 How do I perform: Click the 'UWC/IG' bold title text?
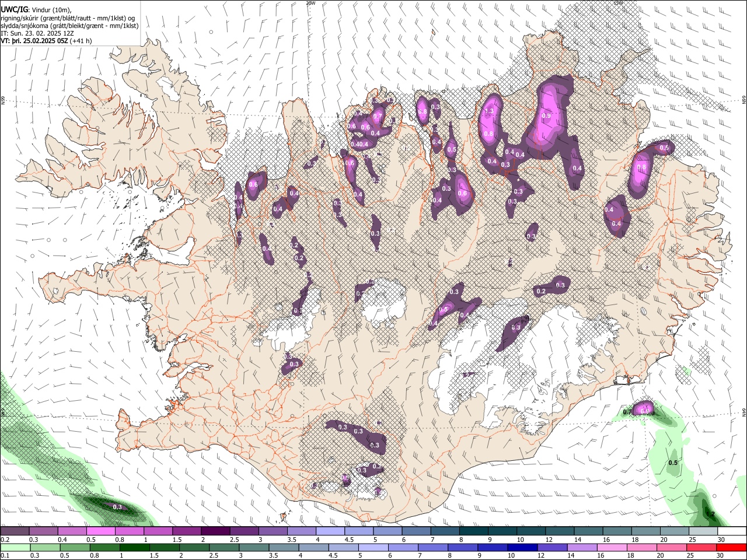pyautogui.click(x=14, y=9)
